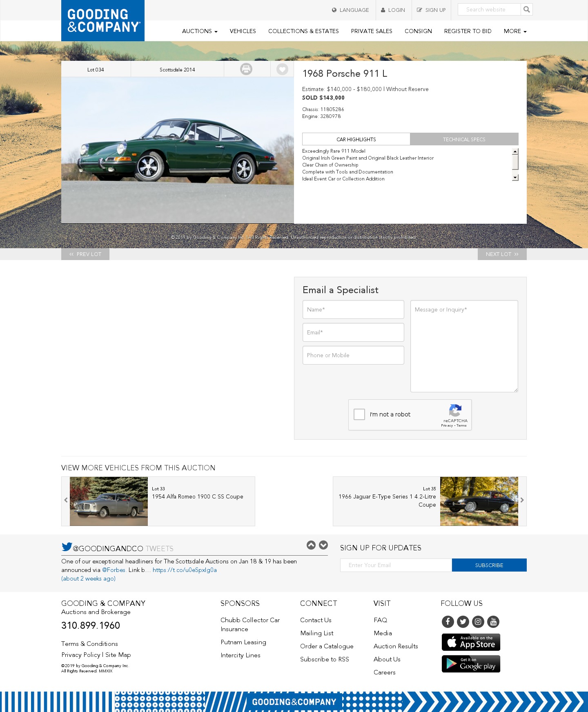Open the Mailing List link
This screenshot has height=712, width=588.
coord(317,633)
